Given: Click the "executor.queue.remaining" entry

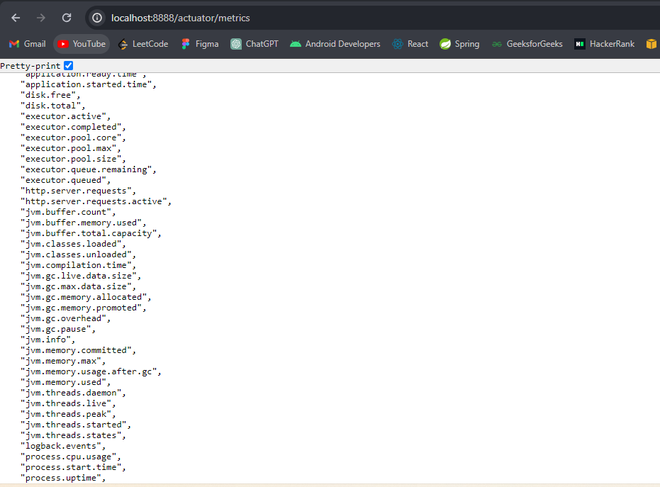Looking at the screenshot, I should click(88, 170).
